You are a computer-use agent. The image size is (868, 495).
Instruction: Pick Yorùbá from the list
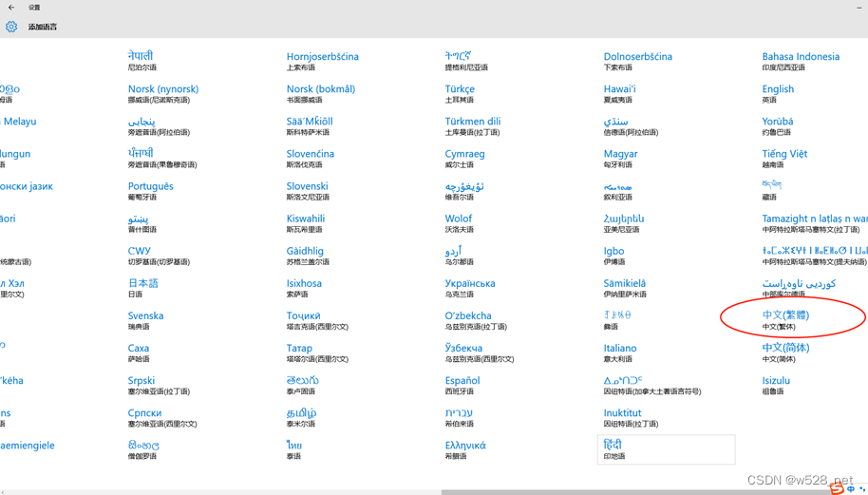(777, 126)
